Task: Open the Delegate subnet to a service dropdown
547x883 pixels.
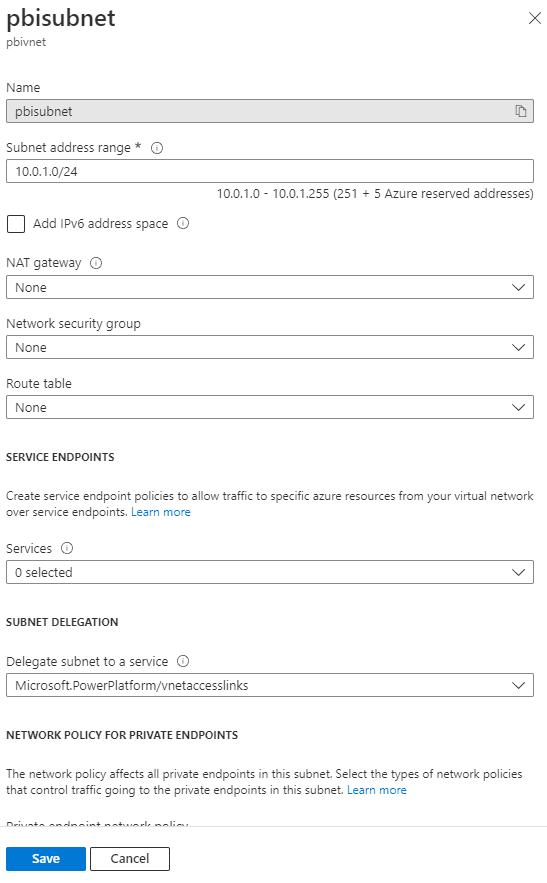Action: [270, 685]
